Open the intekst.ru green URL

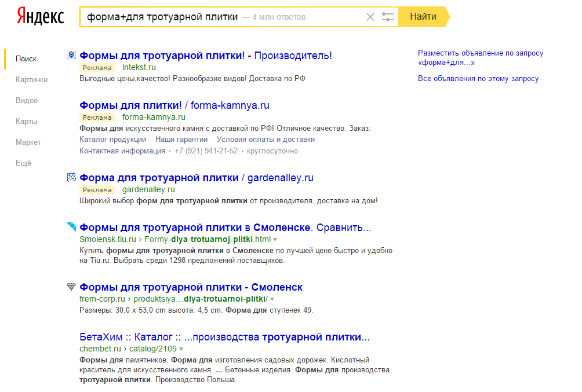point(139,67)
